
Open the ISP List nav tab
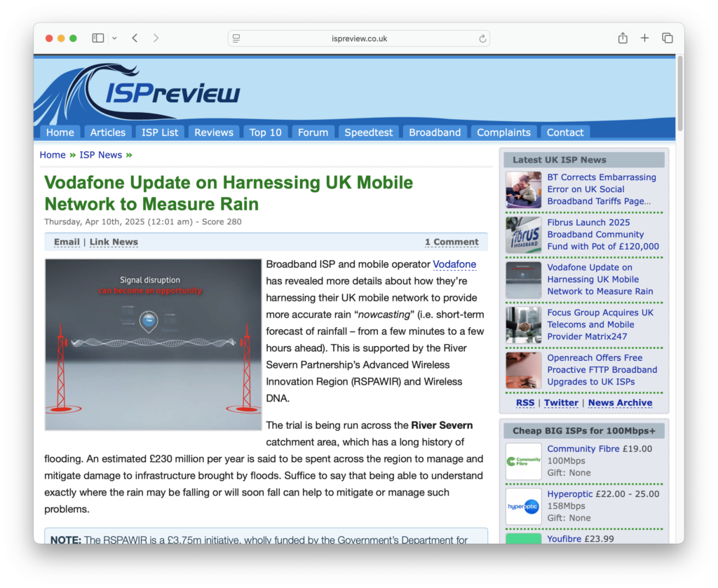click(x=160, y=132)
